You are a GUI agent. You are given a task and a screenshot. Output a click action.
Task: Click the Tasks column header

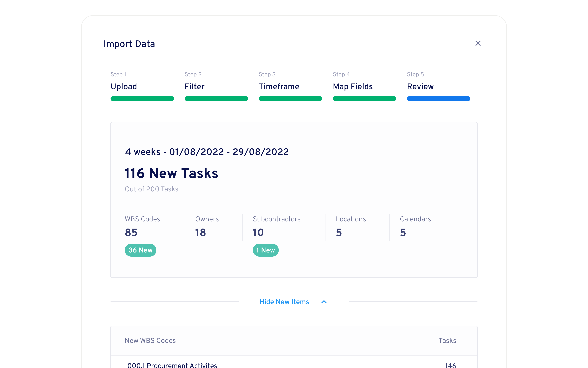point(447,341)
